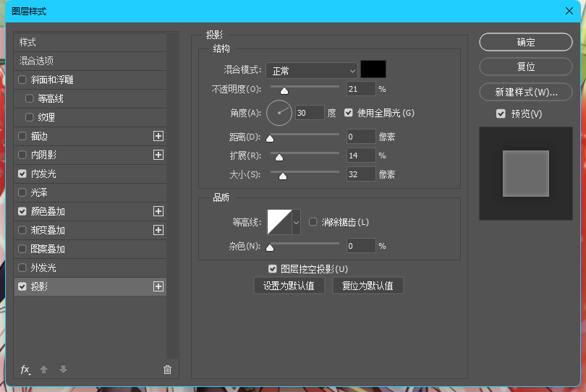Enable the 内阴影 checkbox
The height and width of the screenshot is (392, 586).
22,155
